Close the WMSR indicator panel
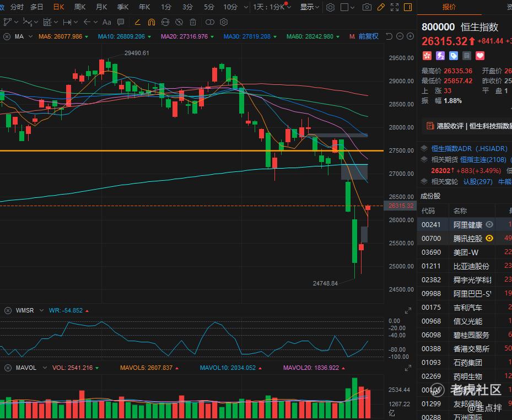The height and width of the screenshot is (420, 512). tap(8, 310)
